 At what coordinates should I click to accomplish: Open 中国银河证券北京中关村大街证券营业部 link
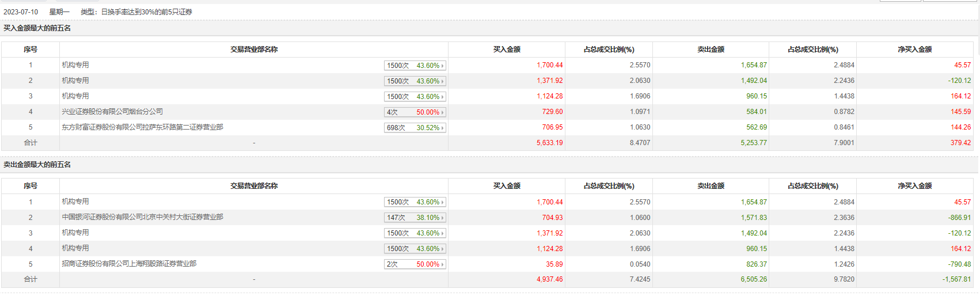point(142,217)
